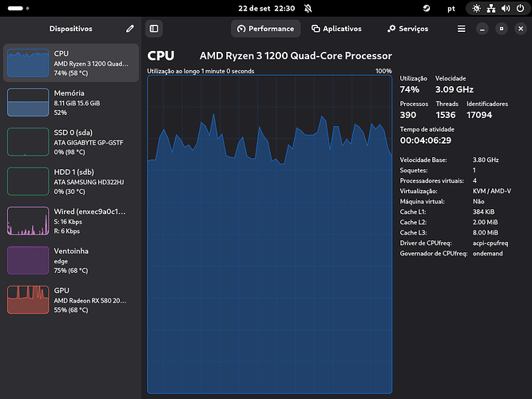Open HDD 1 (sdb) disk details
Screen dimensions: 532x399
(x=71, y=181)
